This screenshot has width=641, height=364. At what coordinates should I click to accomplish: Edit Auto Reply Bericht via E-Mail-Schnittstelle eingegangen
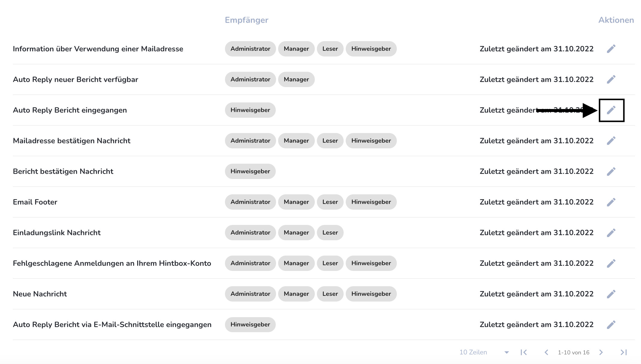(611, 324)
